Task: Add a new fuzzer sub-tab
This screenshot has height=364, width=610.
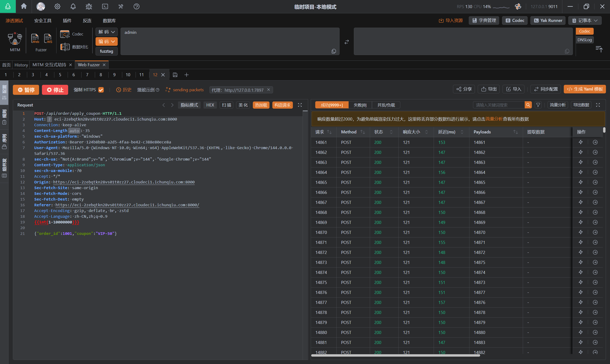Action: pos(186,75)
